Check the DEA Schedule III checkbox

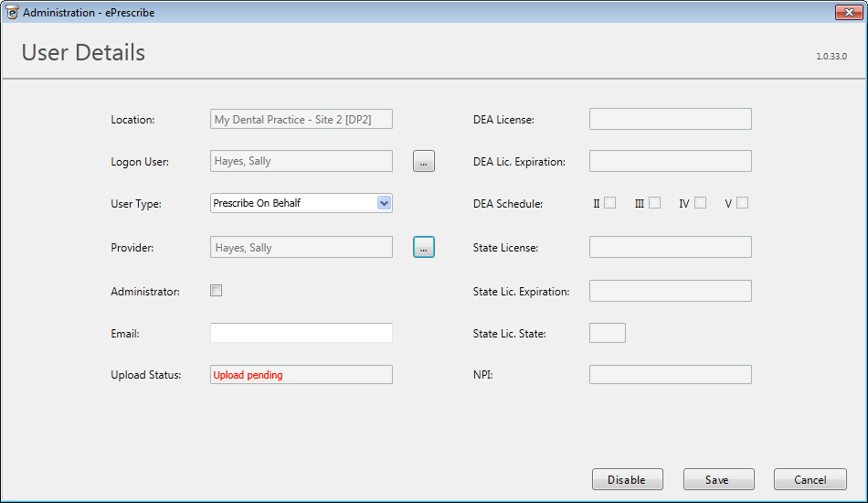[x=654, y=203]
